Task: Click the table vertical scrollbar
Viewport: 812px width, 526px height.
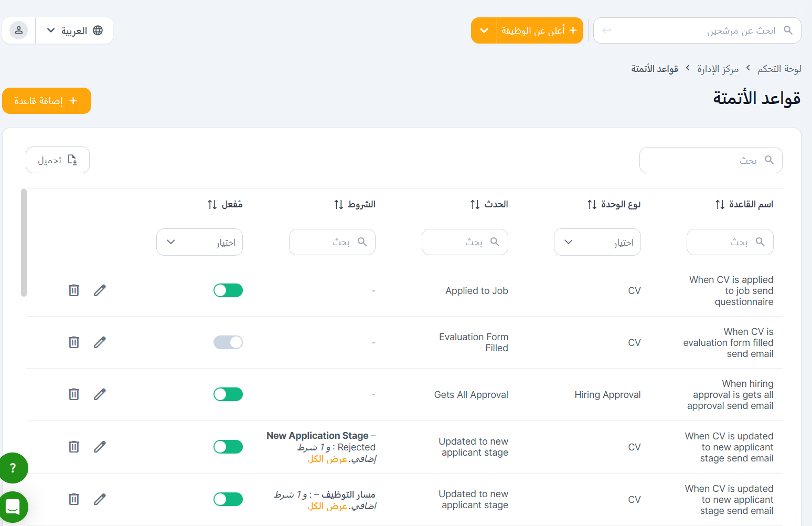Action: pos(24,243)
